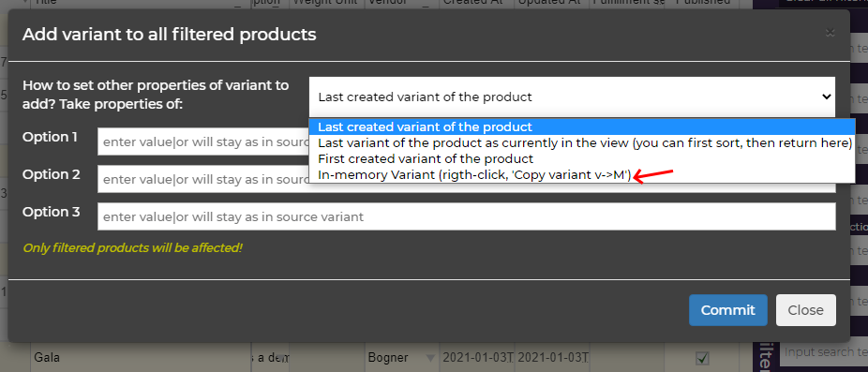The image size is (868, 372).
Task: Focus the Option 1 input field
Action: [203, 141]
